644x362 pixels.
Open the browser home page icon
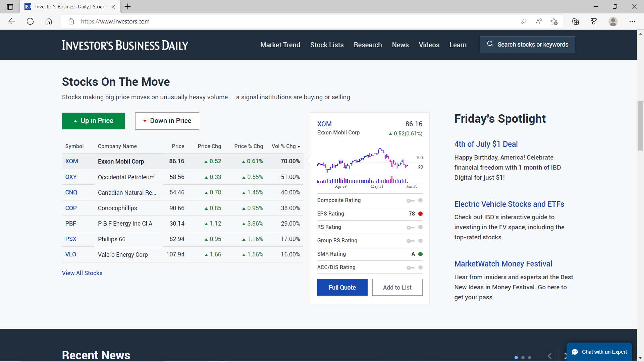[x=49, y=21]
